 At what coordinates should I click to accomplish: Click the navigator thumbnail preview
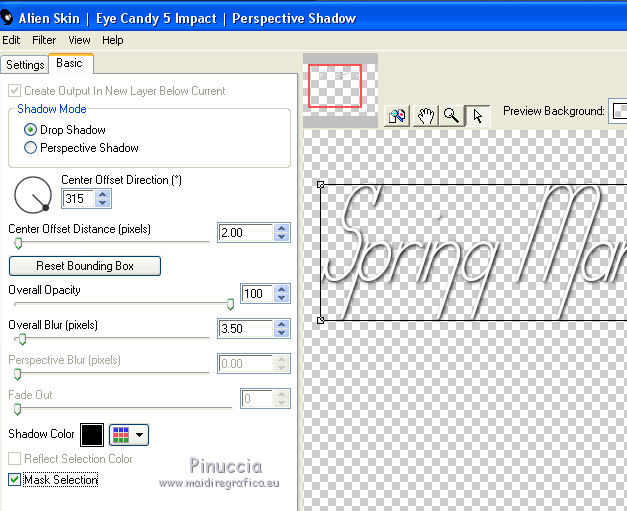click(340, 91)
